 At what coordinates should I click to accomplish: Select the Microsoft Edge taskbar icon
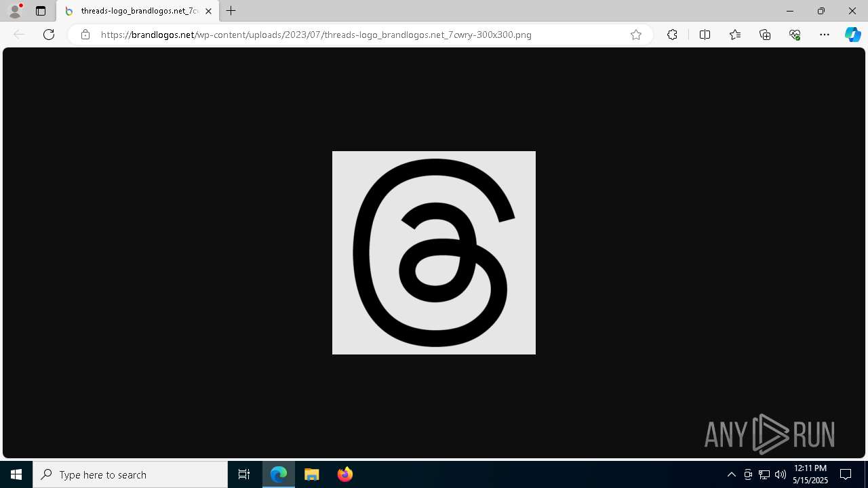click(279, 474)
